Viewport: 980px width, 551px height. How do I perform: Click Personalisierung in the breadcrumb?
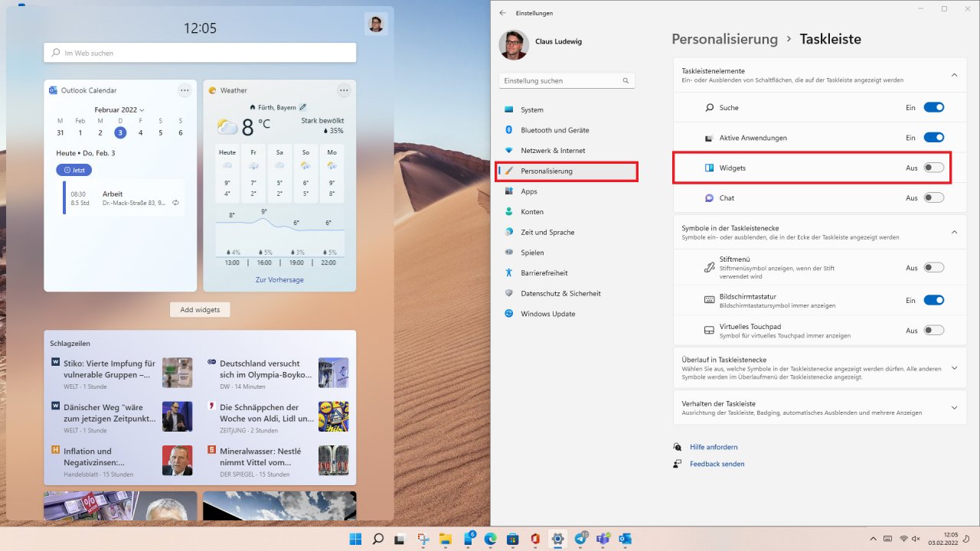point(724,39)
